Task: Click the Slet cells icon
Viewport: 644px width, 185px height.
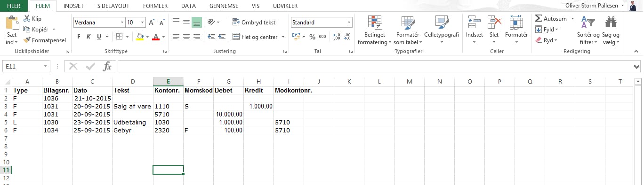Action: (x=494, y=22)
